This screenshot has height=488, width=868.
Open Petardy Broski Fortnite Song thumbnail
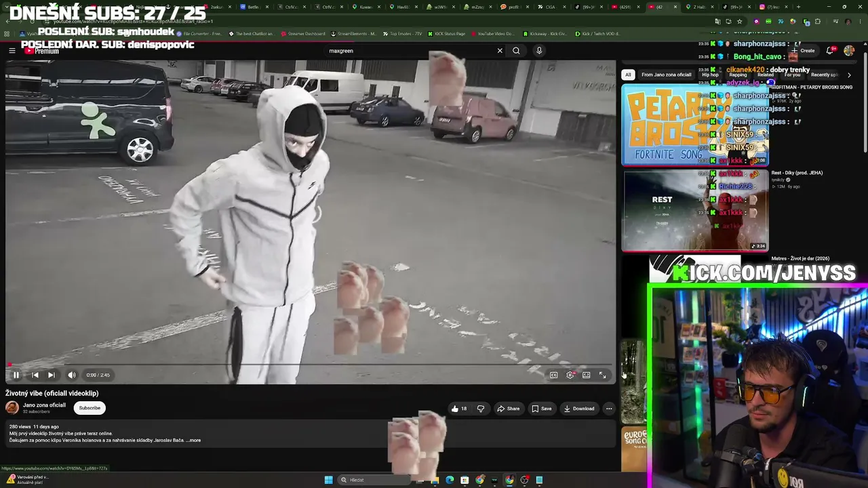click(695, 125)
